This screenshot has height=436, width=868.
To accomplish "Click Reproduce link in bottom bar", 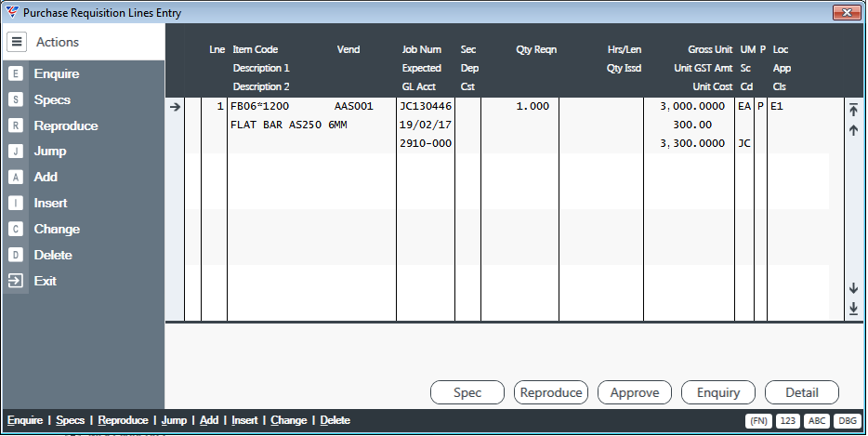I will pos(123,420).
